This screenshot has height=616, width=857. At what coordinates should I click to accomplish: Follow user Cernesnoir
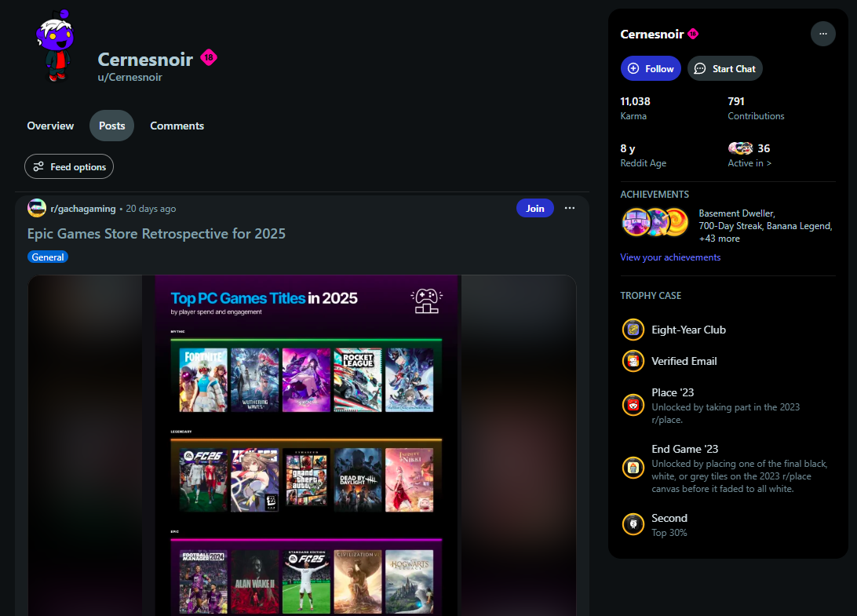tap(651, 68)
